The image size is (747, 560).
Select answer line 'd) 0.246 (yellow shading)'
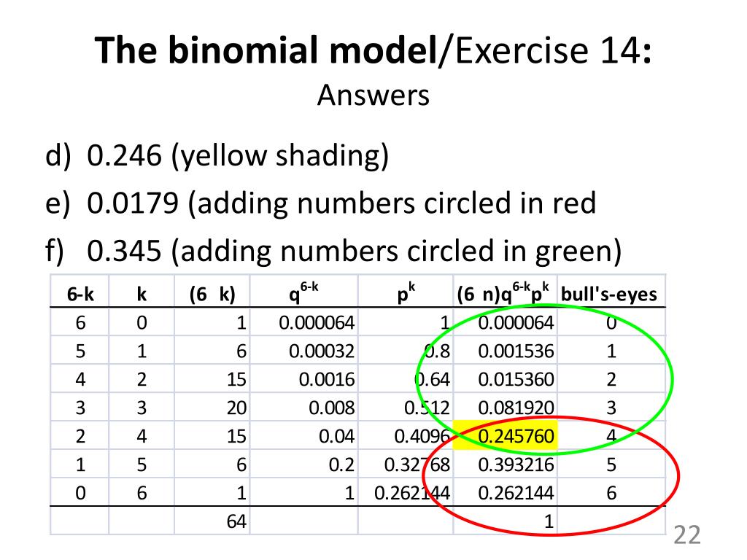tap(217, 156)
